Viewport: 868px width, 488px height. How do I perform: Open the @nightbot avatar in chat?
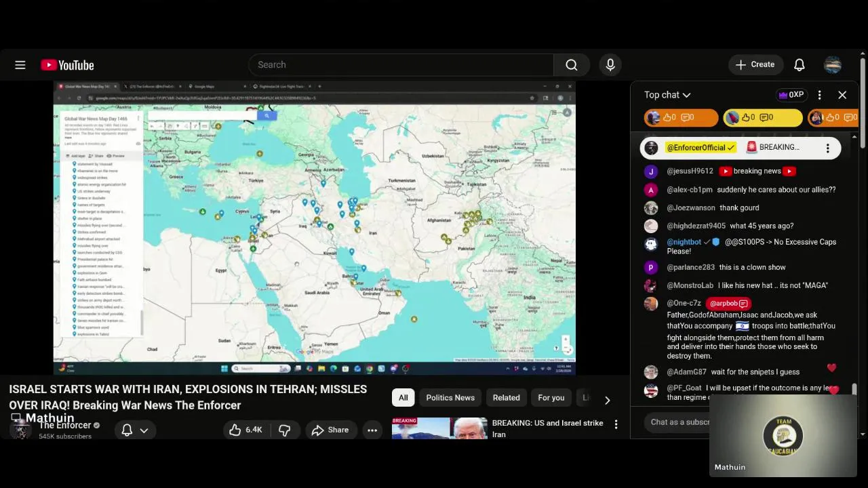[651, 245]
